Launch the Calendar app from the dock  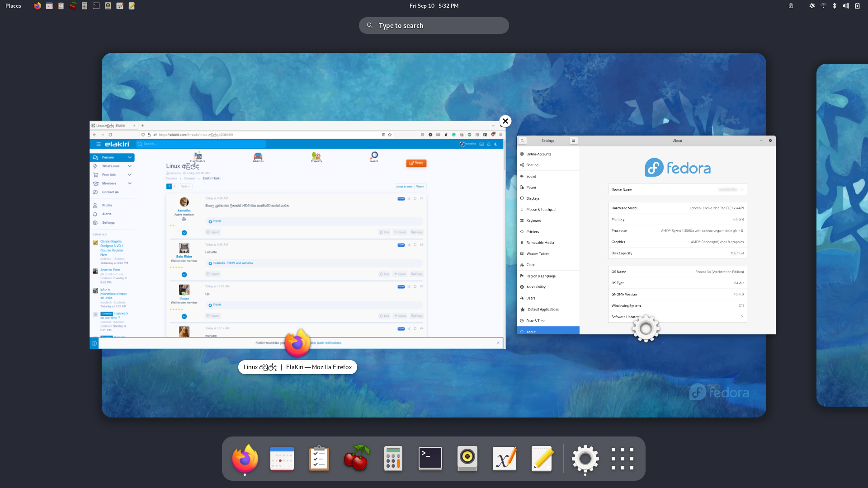(282, 459)
